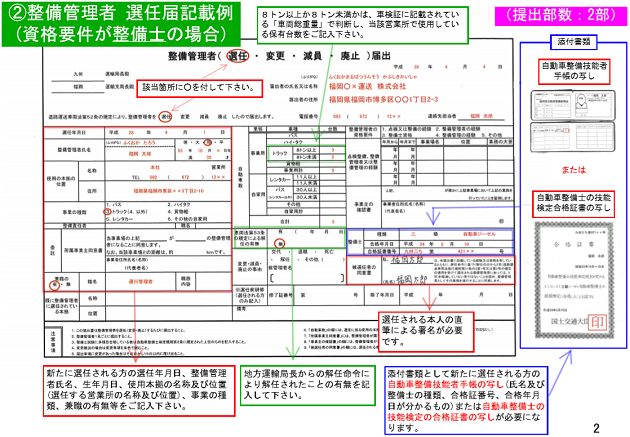Click the 8トン以上か8トン未満 green note box
This screenshot has height=437, width=630.
[x=332, y=25]
